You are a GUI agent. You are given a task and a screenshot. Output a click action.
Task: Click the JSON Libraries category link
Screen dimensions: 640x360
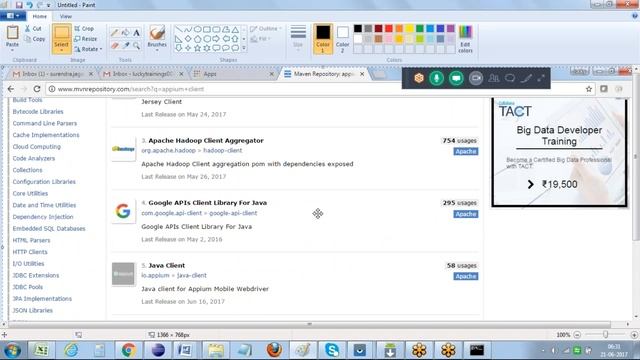point(33,310)
